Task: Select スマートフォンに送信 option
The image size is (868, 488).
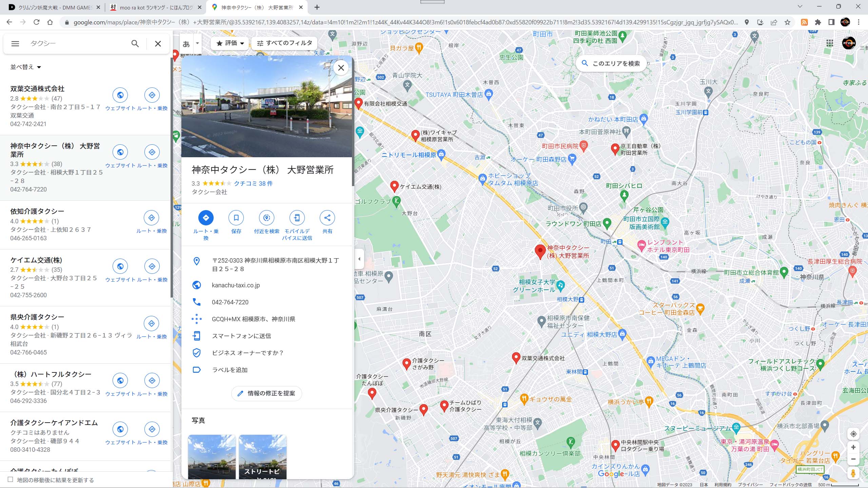Action: pyautogui.click(x=241, y=336)
